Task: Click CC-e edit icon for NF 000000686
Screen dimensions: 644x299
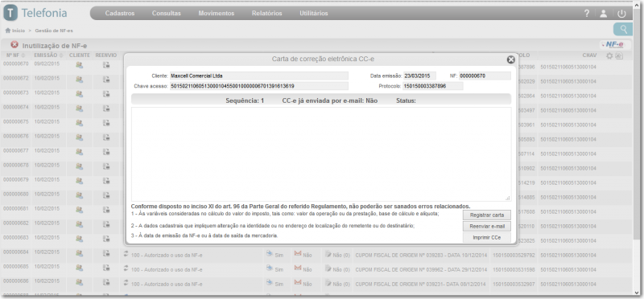Action: [328, 283]
